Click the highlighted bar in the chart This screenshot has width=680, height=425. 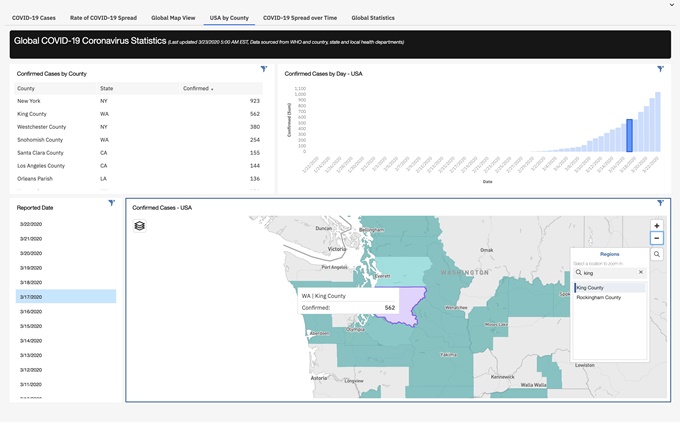629,136
